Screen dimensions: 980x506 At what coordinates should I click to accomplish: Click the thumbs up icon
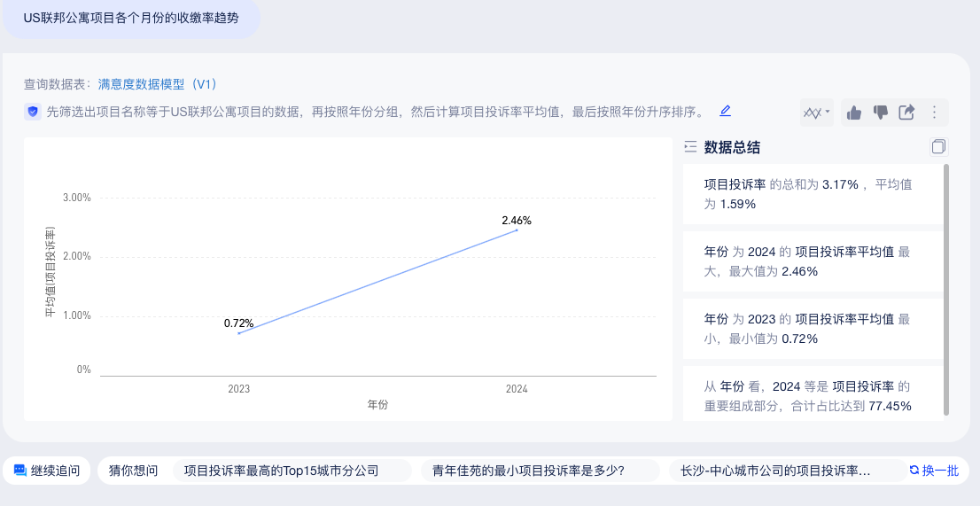pyautogui.click(x=854, y=113)
